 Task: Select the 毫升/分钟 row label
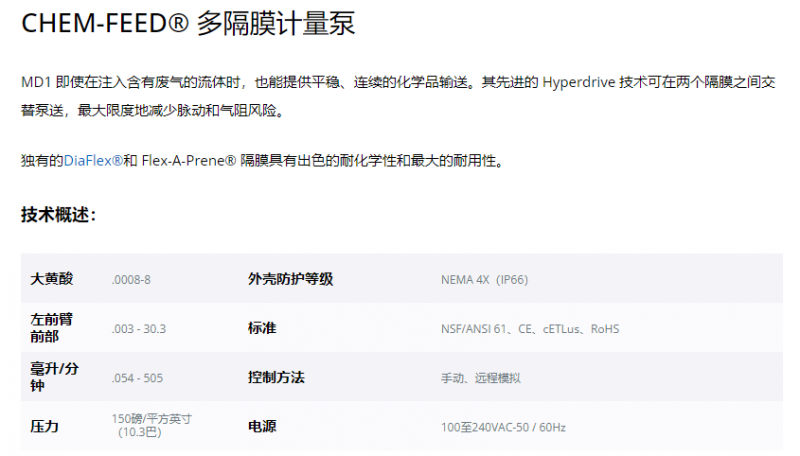(55, 377)
